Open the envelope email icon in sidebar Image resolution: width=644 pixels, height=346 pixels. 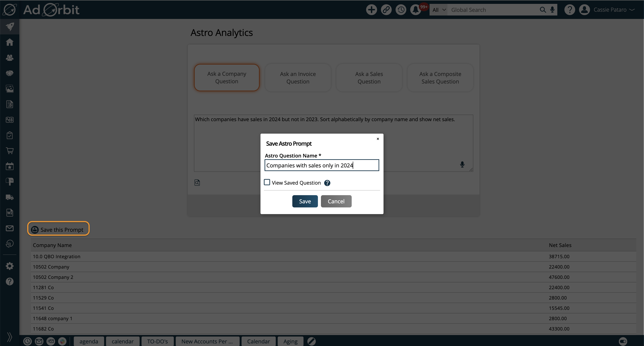pyautogui.click(x=9, y=228)
